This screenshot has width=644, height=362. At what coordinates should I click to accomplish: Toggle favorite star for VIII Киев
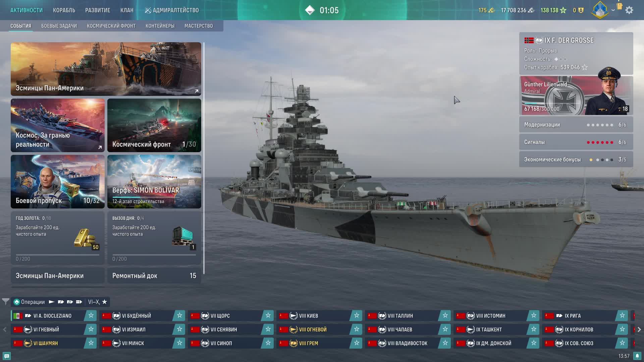click(x=357, y=315)
